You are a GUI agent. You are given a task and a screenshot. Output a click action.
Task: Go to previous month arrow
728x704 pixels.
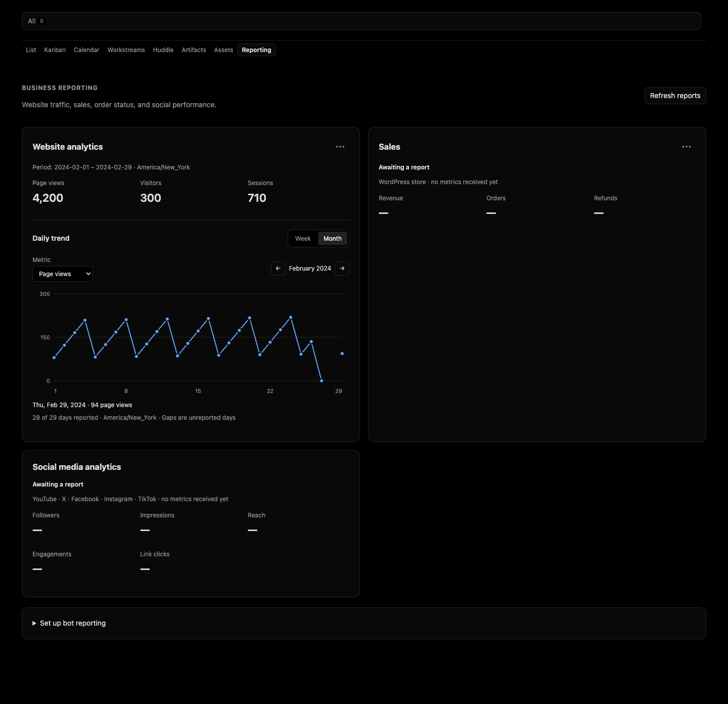[278, 269]
